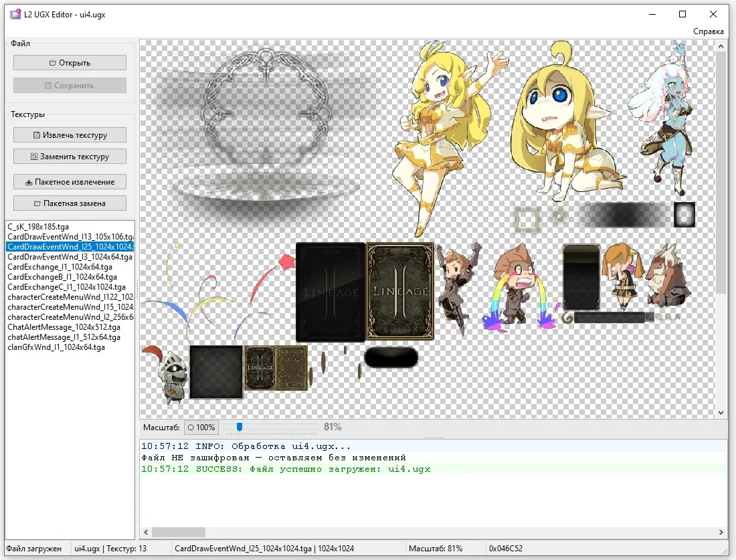Click the tray icon on Пакетное извлечение
Image resolution: width=736 pixels, height=560 pixels.
tap(29, 182)
